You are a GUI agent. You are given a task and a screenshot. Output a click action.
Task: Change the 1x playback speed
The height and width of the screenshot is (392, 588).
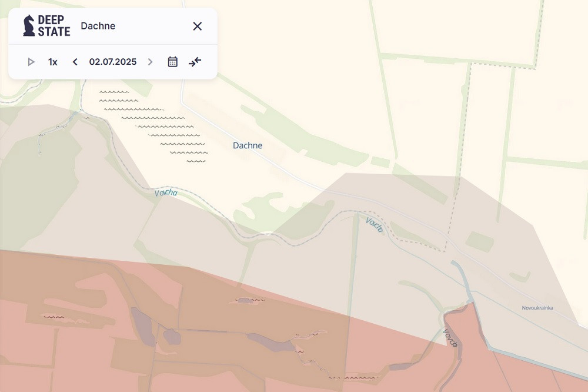(53, 62)
